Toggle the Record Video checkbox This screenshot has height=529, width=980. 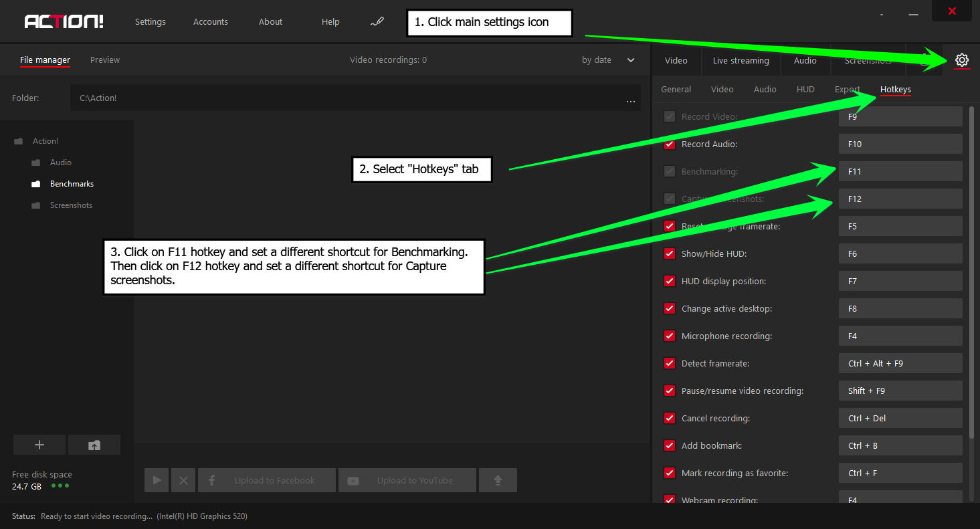pos(670,116)
